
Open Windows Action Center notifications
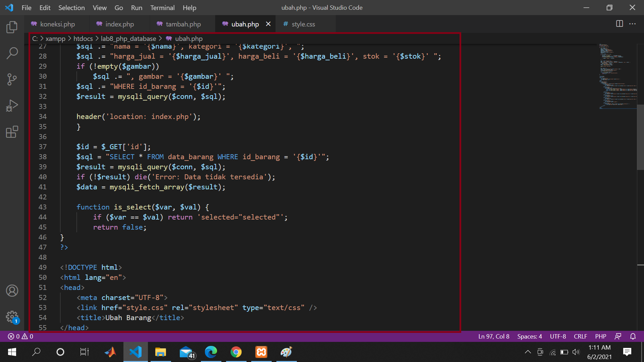627,352
